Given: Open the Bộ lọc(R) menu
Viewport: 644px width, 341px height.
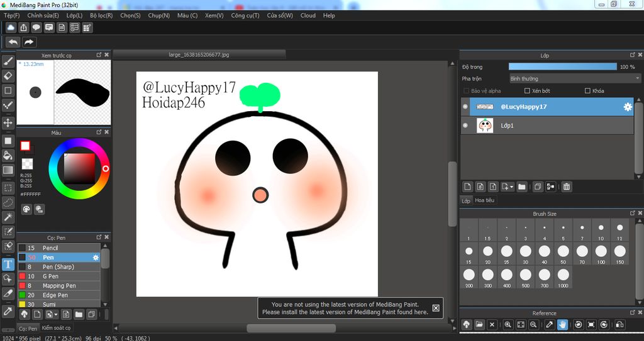Looking at the screenshot, I should click(101, 15).
